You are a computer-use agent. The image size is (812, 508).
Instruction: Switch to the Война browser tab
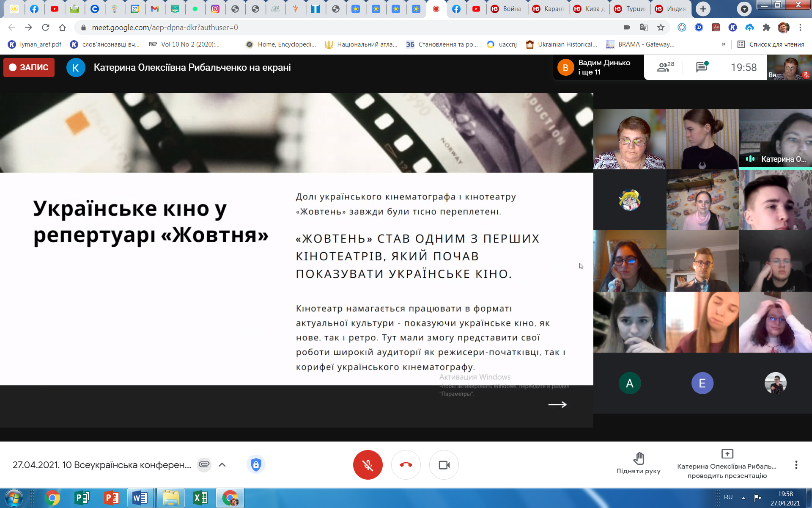point(507,9)
